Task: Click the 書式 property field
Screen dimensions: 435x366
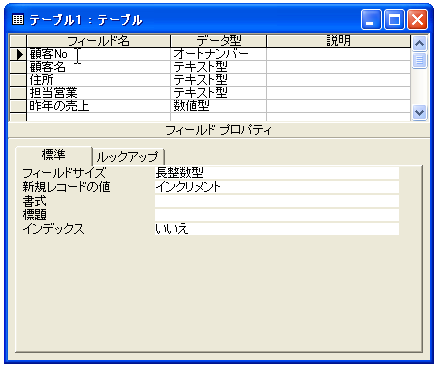Action: coord(277,201)
